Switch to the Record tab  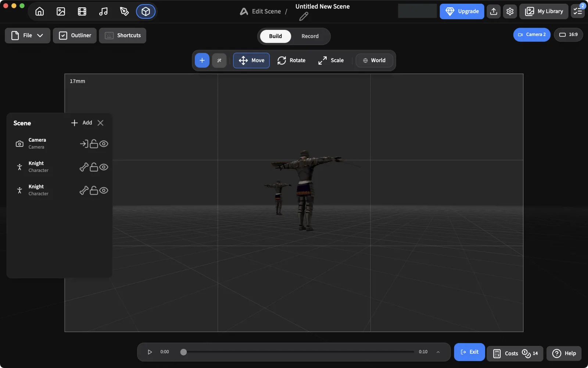pyautogui.click(x=310, y=36)
